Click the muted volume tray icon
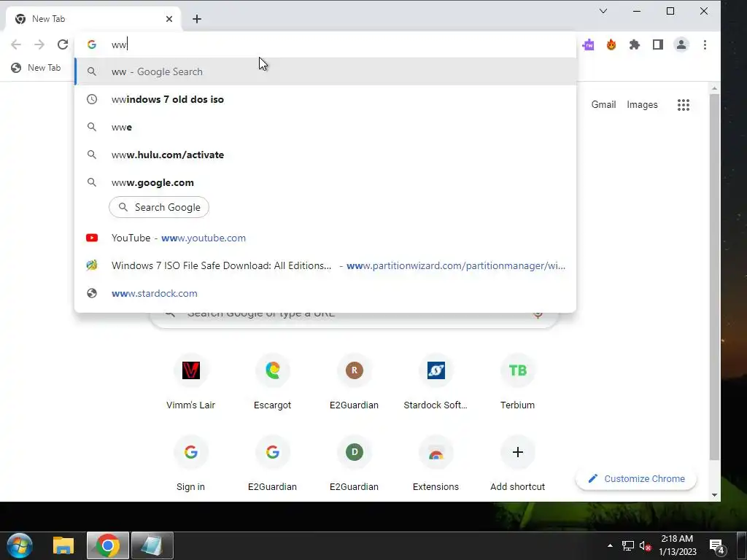Viewport: 747px width, 560px height. (x=645, y=545)
